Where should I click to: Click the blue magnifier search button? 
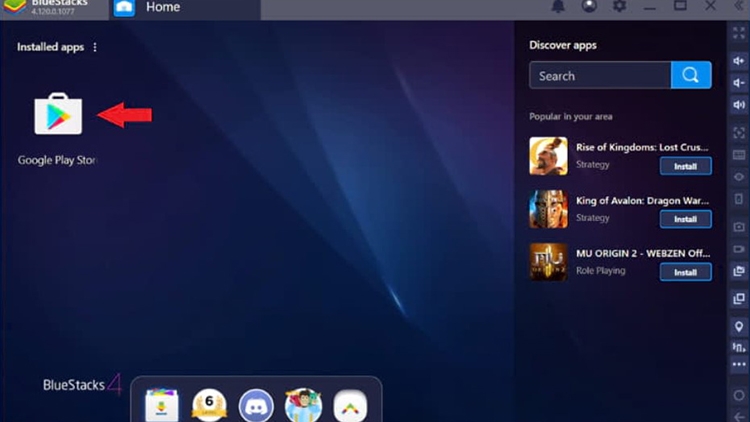point(691,75)
